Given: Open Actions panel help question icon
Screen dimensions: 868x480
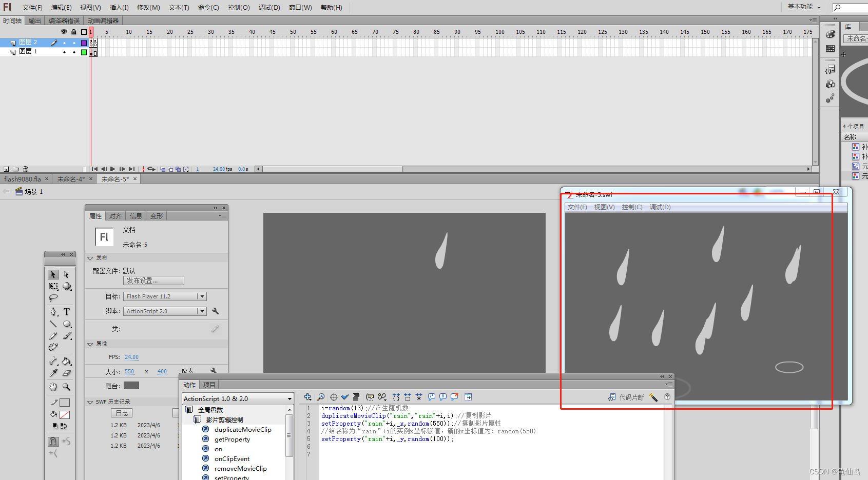Looking at the screenshot, I should pos(667,397).
